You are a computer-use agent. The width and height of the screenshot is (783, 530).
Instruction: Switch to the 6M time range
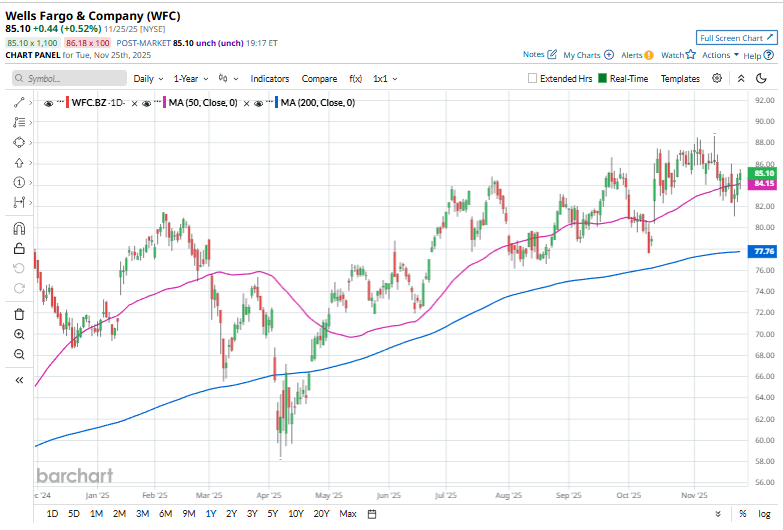(x=164, y=514)
